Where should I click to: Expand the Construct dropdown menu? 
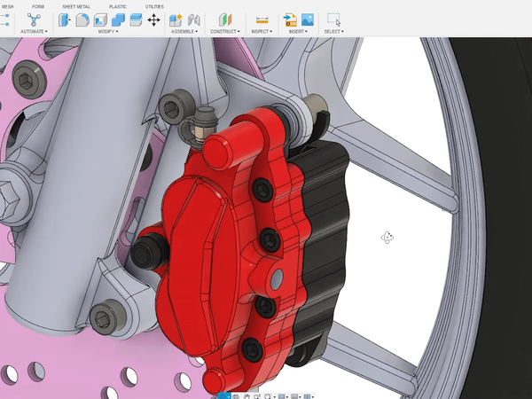[x=224, y=31]
